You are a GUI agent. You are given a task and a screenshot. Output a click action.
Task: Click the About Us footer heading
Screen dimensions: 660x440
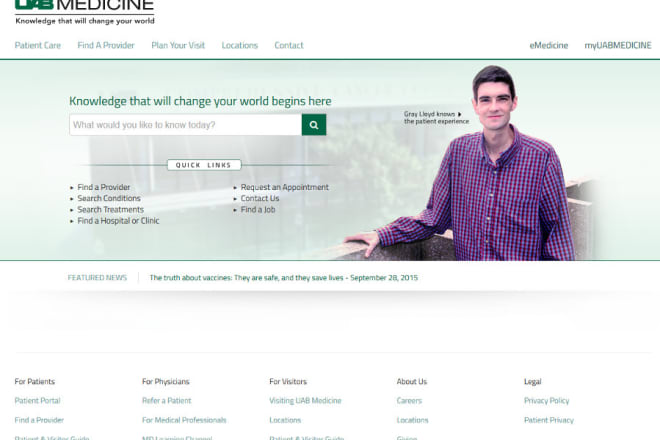point(412,381)
